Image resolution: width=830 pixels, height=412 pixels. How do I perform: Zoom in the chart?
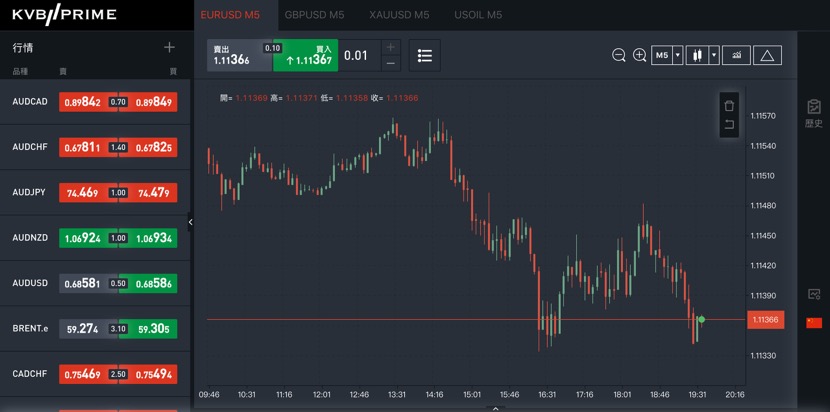tap(640, 56)
